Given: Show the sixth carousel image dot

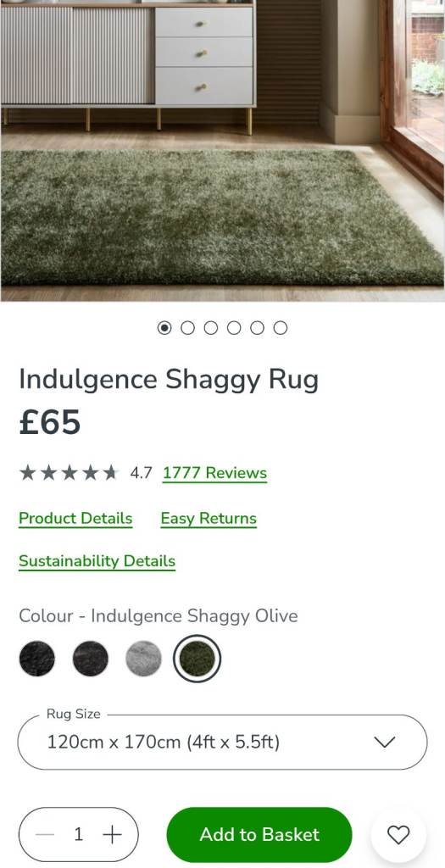Looking at the screenshot, I should 281,328.
